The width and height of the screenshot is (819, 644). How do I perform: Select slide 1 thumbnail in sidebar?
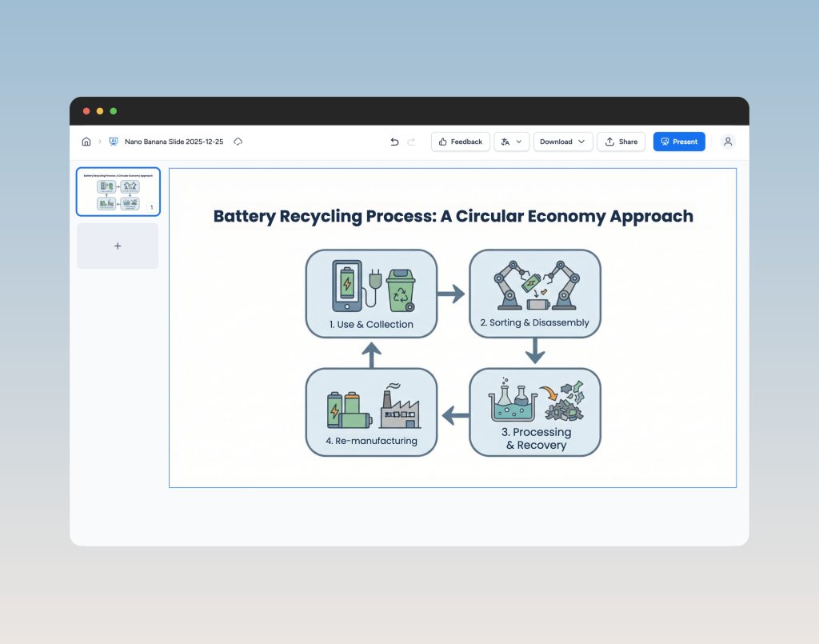pyautogui.click(x=118, y=192)
